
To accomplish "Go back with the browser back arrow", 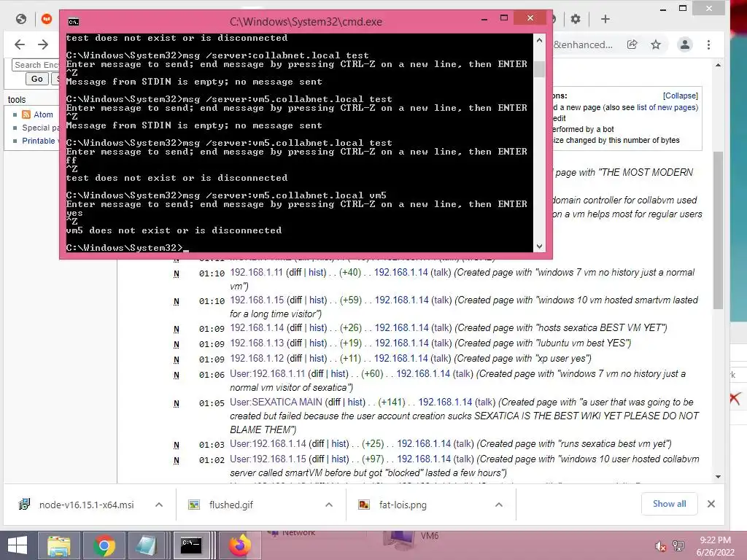I will pyautogui.click(x=20, y=44).
